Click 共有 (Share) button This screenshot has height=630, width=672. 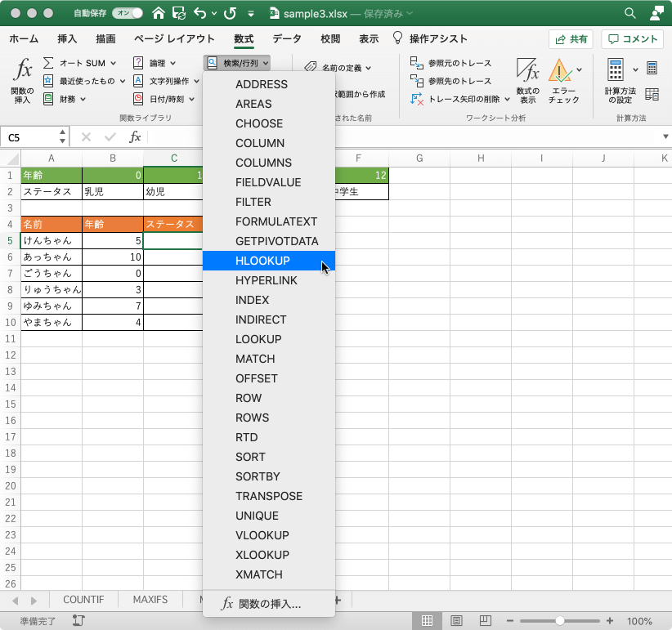point(572,38)
